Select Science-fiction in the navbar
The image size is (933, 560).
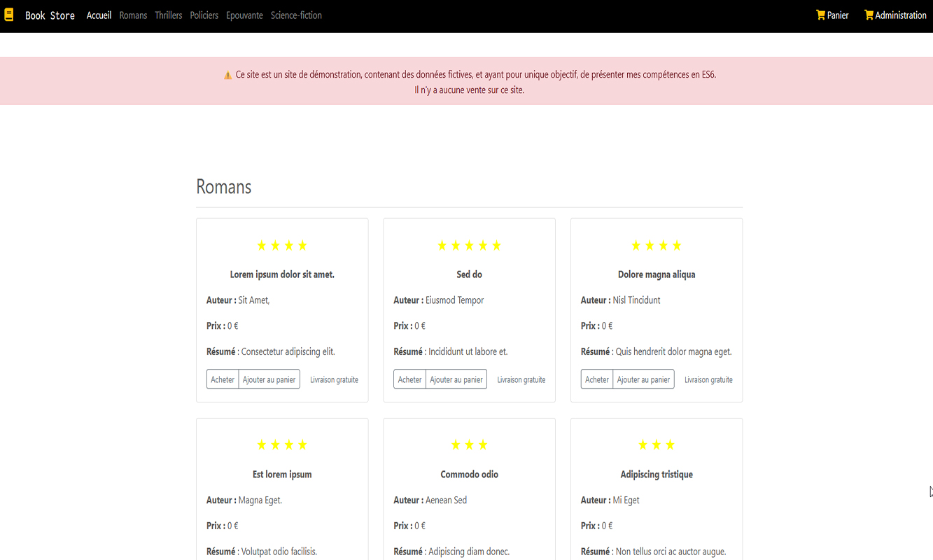click(x=296, y=15)
